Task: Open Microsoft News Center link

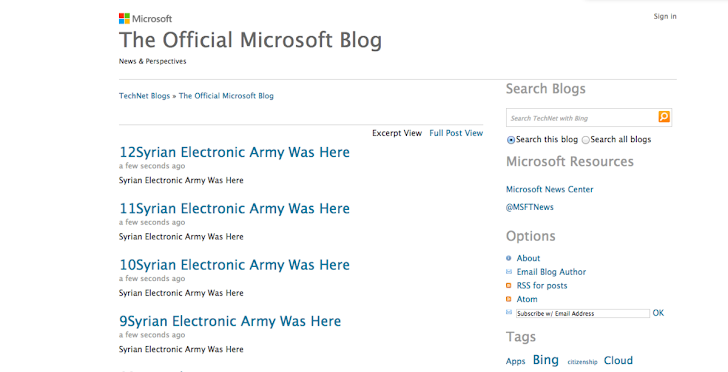Action: (x=549, y=189)
